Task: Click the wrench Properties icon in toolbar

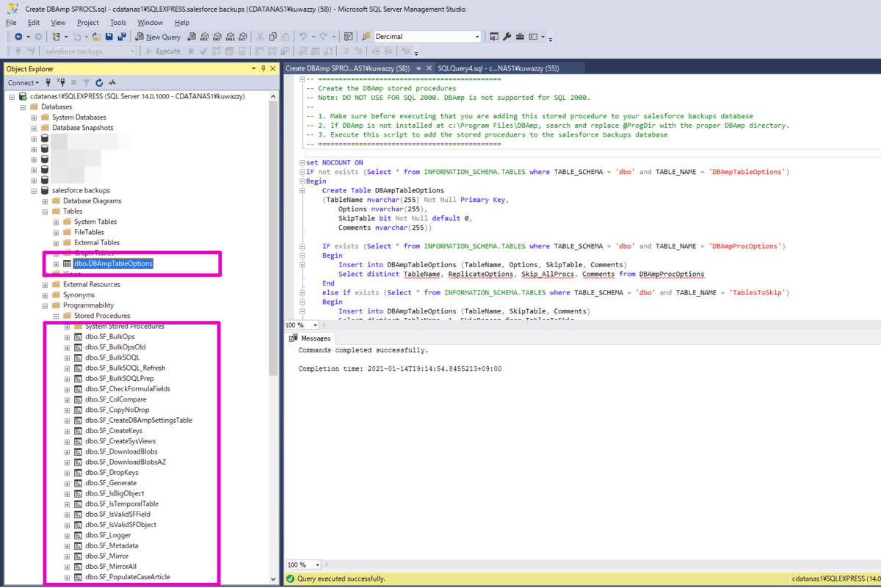Action: [507, 37]
